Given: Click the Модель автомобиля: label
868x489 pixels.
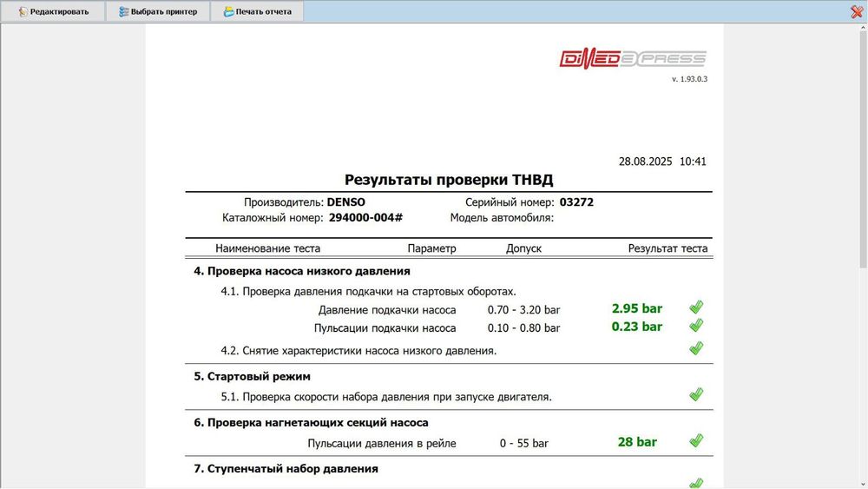Looking at the screenshot, I should pyautogui.click(x=502, y=218).
